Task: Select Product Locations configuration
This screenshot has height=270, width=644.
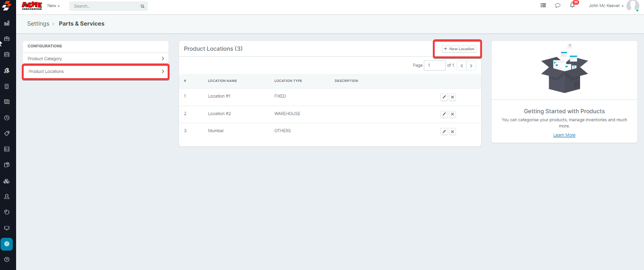Action: 96,72
